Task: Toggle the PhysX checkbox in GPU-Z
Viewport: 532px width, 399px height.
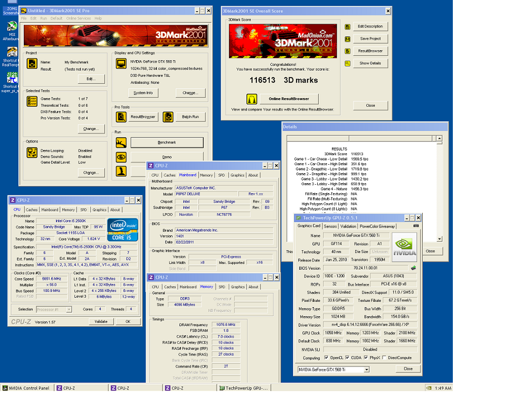Action: click(366, 358)
